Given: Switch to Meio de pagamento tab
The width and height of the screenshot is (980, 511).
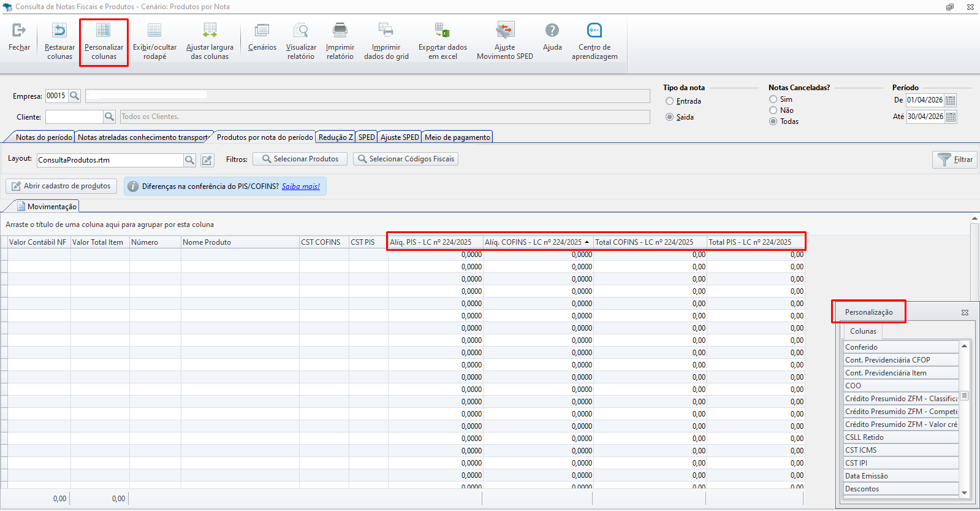Looking at the screenshot, I should pos(457,137).
